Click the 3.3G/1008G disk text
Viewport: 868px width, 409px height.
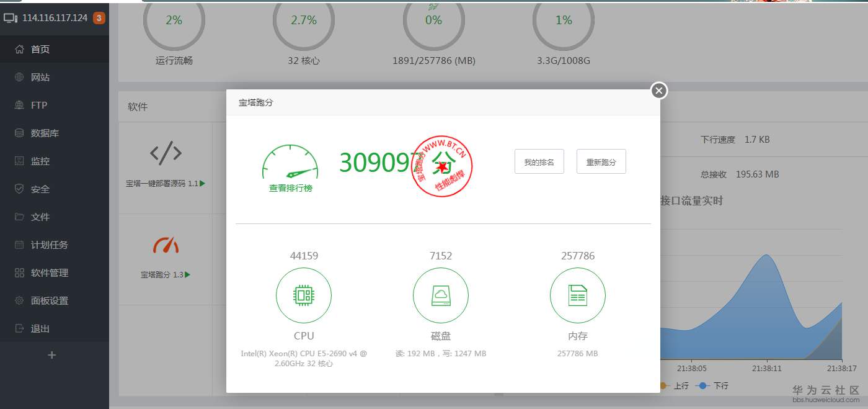tap(564, 61)
